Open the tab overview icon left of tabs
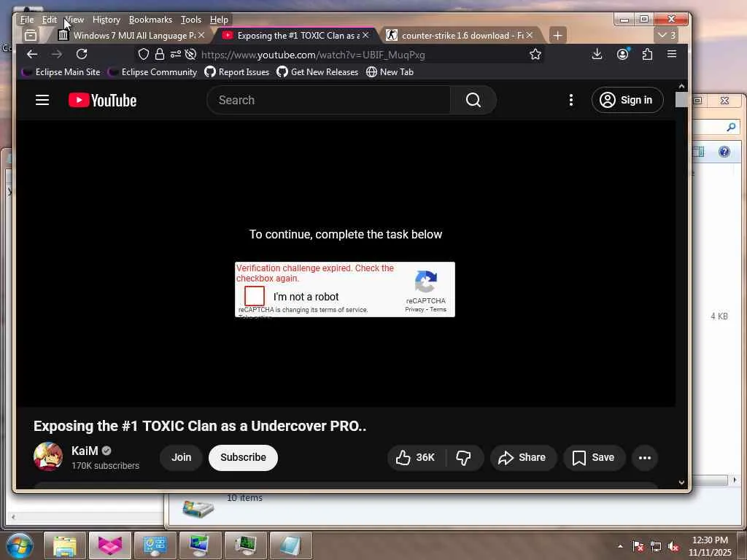Viewport: 747px width, 560px height. (31, 35)
